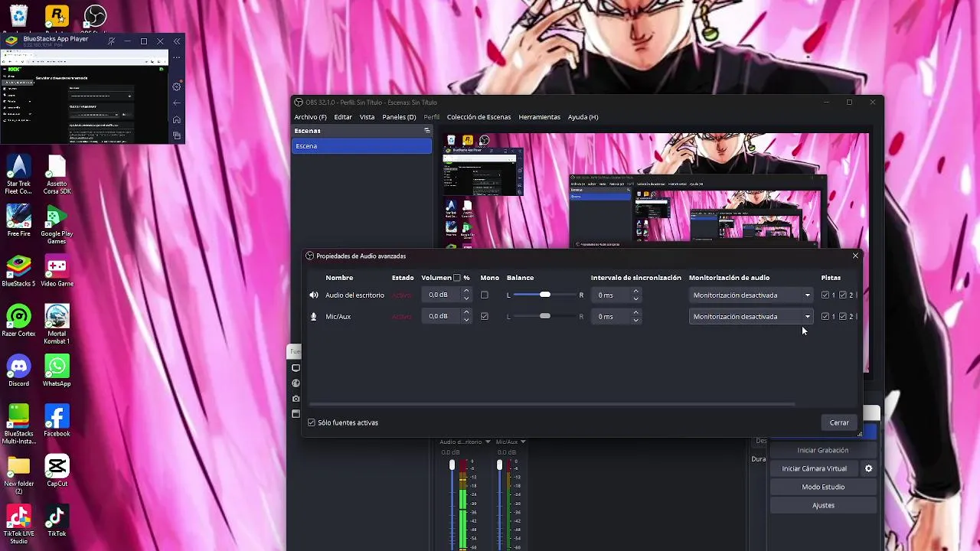Select the Escena item in scenes list
This screenshot has width=980, height=551.
pyautogui.click(x=361, y=146)
